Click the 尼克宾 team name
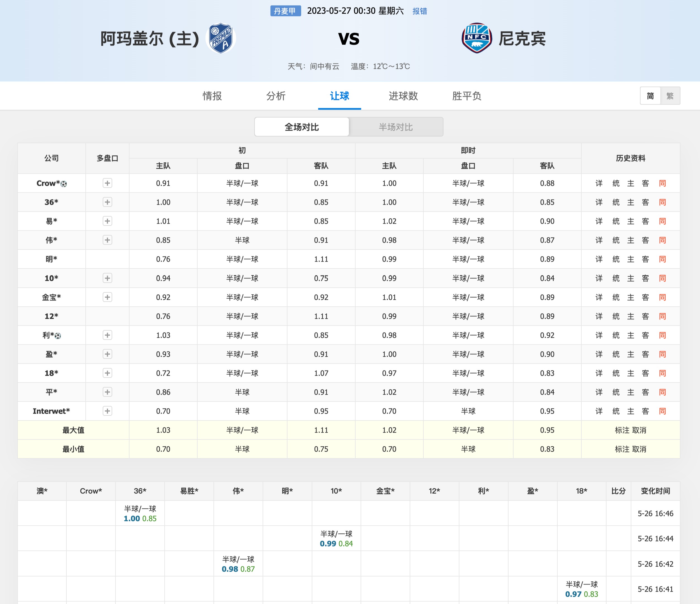The height and width of the screenshot is (604, 700). click(x=522, y=38)
